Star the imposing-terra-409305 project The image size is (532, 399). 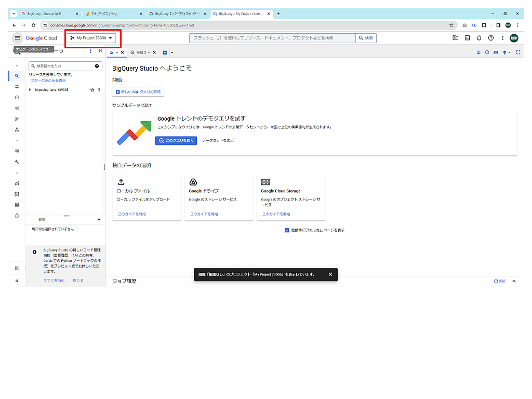(92, 90)
